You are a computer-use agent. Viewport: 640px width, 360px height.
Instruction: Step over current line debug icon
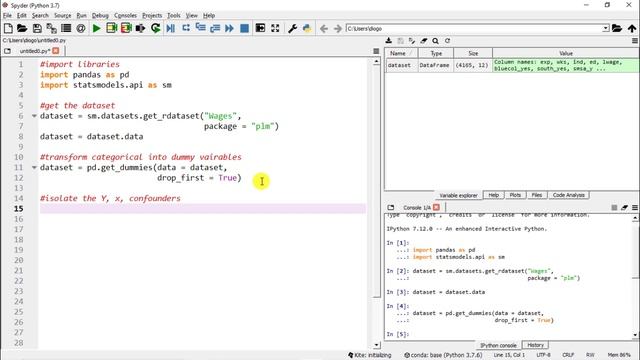pyautogui.click(x=186, y=28)
